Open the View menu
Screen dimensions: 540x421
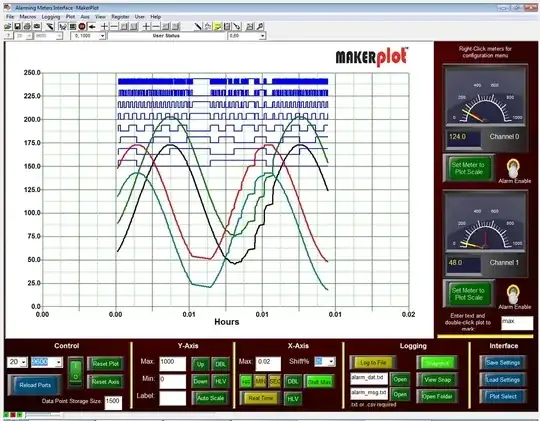click(100, 17)
